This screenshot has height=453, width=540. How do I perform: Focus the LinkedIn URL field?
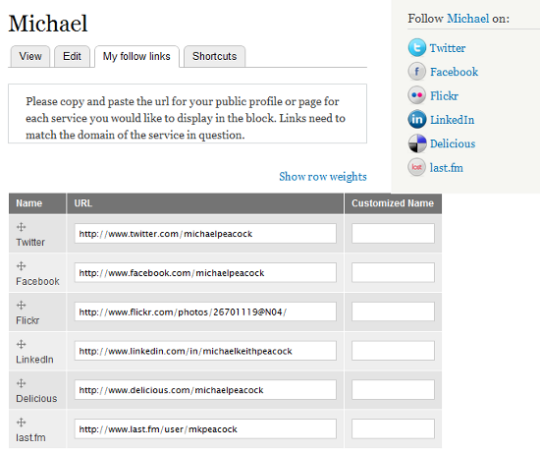pyautogui.click(x=205, y=351)
